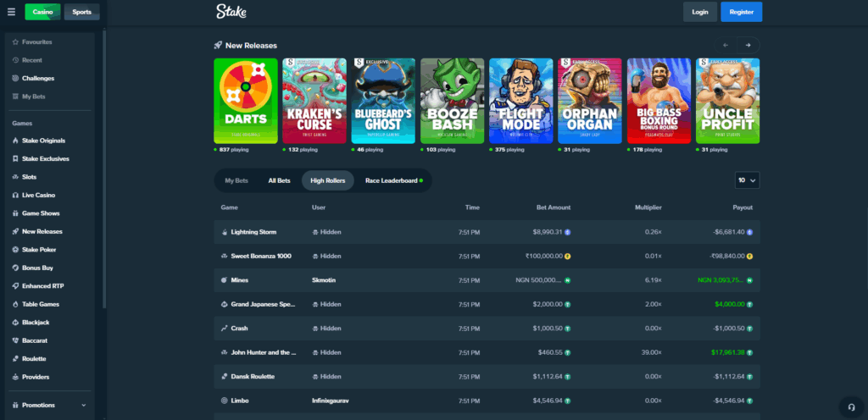Open the Stake Originals sidebar link

coord(44,141)
